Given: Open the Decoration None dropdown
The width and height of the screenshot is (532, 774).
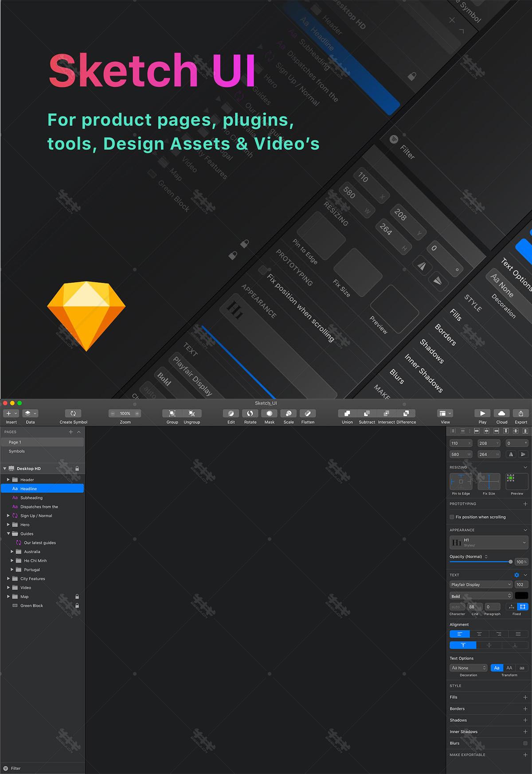Looking at the screenshot, I should pos(469,668).
